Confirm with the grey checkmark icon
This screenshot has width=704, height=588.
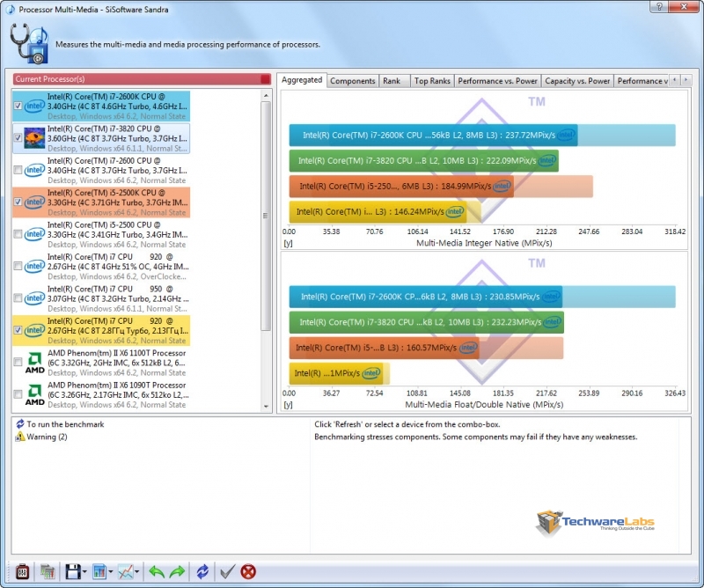tap(227, 571)
